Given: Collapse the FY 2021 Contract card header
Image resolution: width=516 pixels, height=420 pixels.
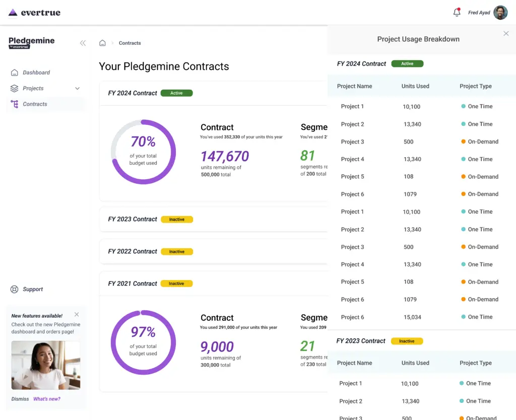Looking at the screenshot, I should point(213,284).
